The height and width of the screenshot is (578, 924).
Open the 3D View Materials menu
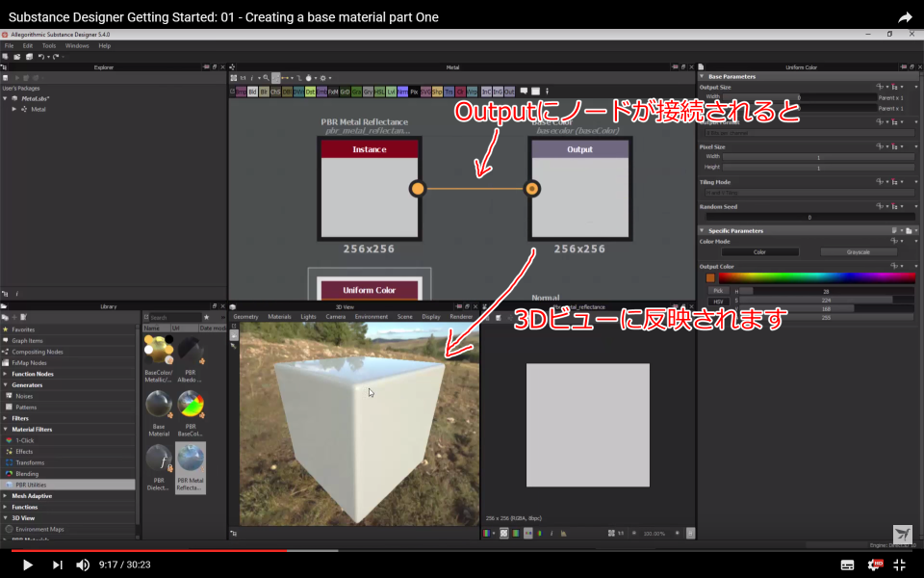click(x=279, y=317)
